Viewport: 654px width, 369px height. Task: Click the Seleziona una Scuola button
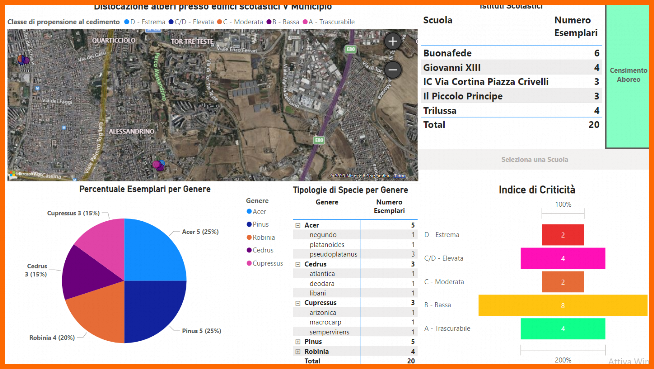point(534,160)
